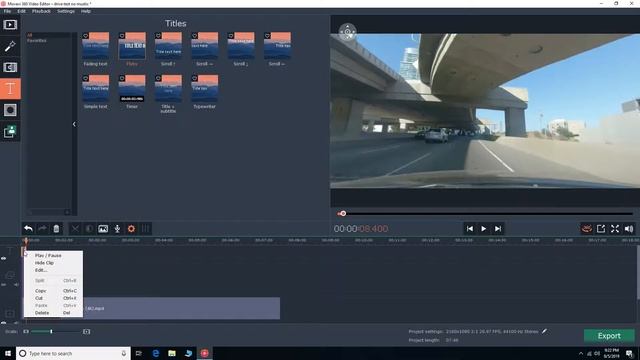Open the Color adjustments toolbar icon
The image size is (640, 360).
pyautogui.click(x=89, y=229)
